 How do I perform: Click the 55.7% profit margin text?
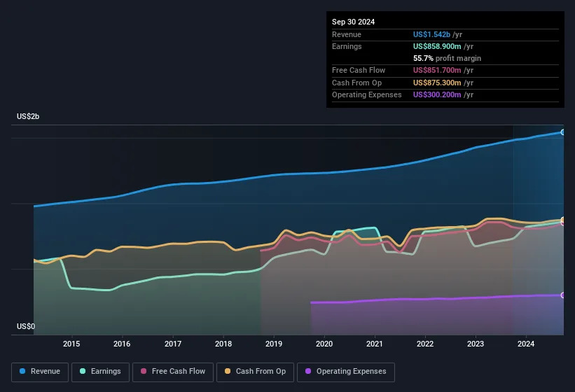click(x=447, y=58)
